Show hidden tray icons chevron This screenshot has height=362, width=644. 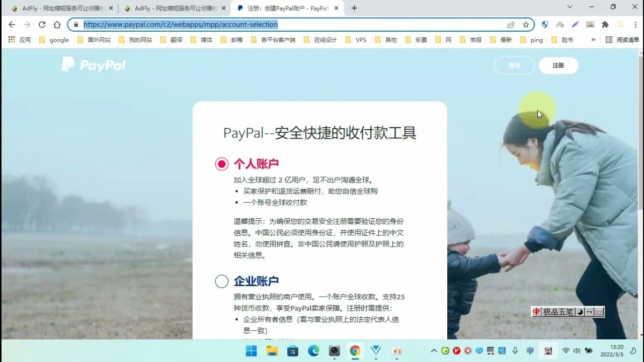[434, 350]
